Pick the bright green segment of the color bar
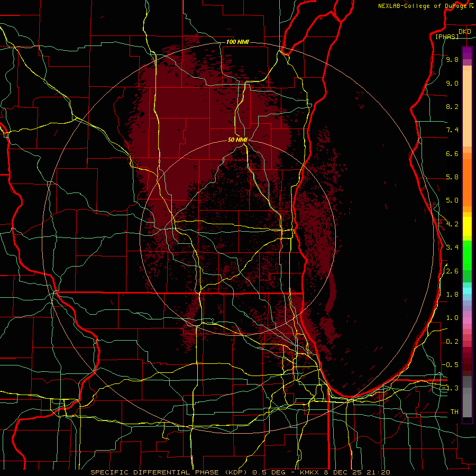 (467, 255)
